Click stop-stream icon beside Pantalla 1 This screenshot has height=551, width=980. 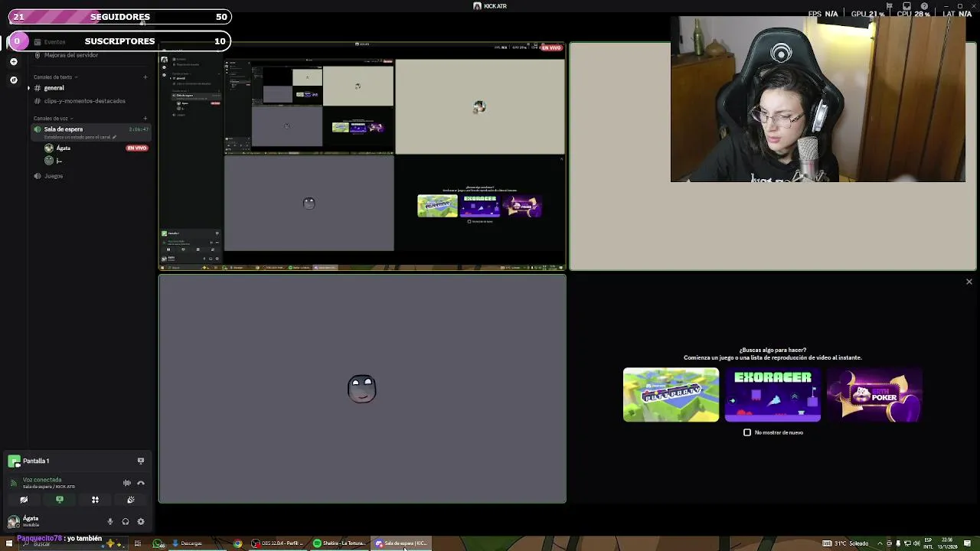[x=141, y=461]
